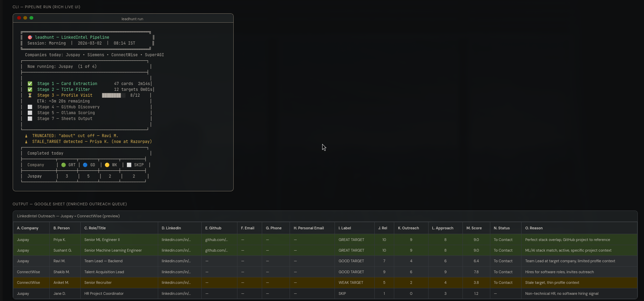Viewport: 644px width, 301px height.
Task: Click the green window dot in terminal titlebar
Action: [x=32, y=18]
